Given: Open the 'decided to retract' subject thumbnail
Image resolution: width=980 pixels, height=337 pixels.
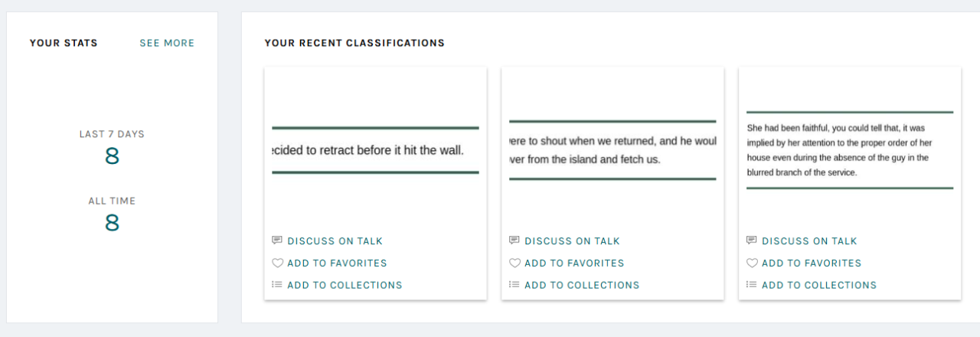Looking at the screenshot, I should point(375,150).
